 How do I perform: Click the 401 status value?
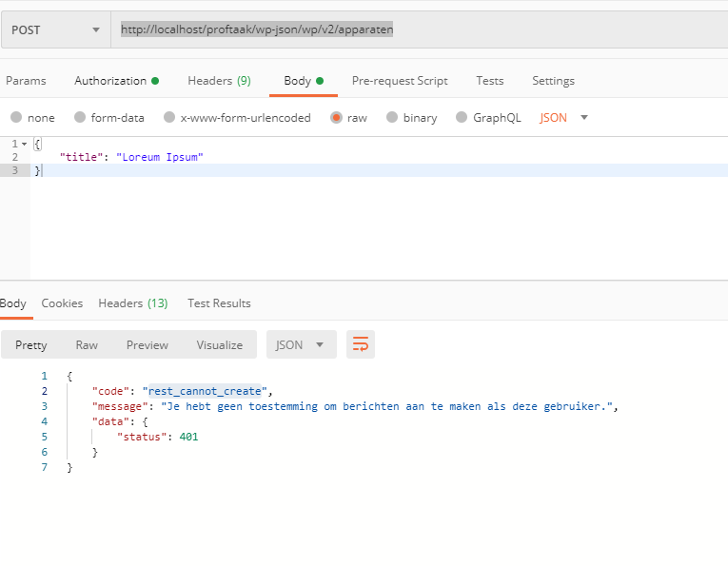(189, 437)
